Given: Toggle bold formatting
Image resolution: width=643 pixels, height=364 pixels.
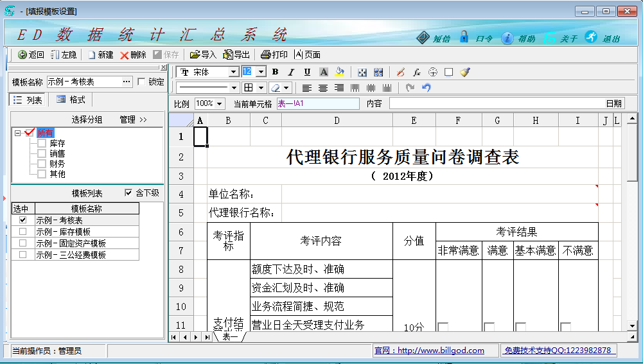Looking at the screenshot, I should pos(275,72).
